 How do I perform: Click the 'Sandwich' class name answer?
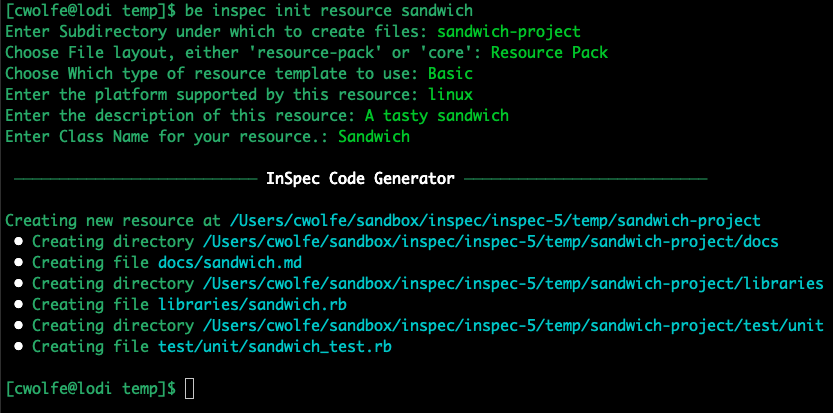click(374, 137)
